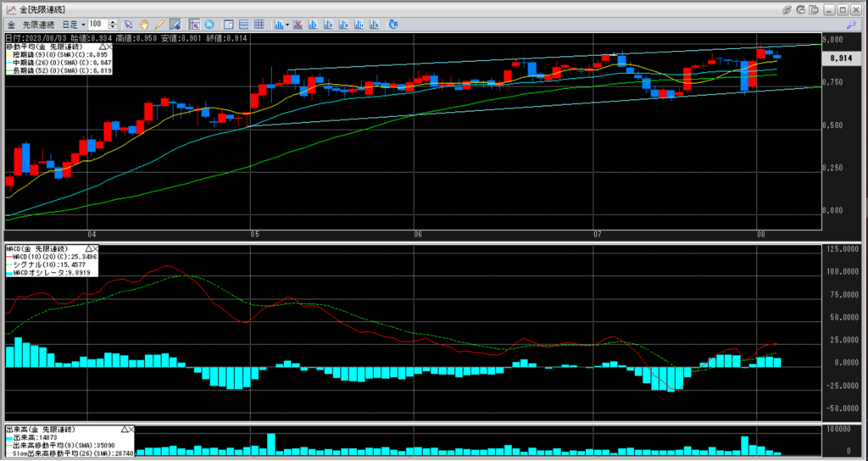Click the refresh icon in title bar
868x461 pixels.
pyautogui.click(x=801, y=8)
